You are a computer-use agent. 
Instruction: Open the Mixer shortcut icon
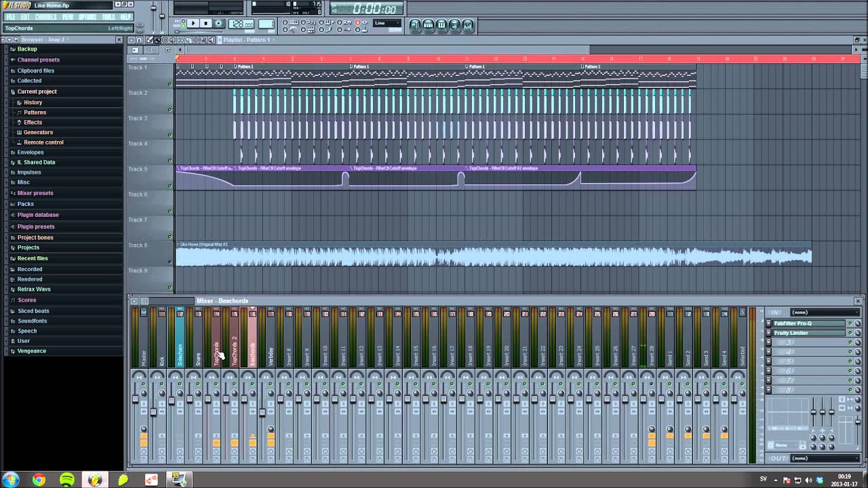468,25
